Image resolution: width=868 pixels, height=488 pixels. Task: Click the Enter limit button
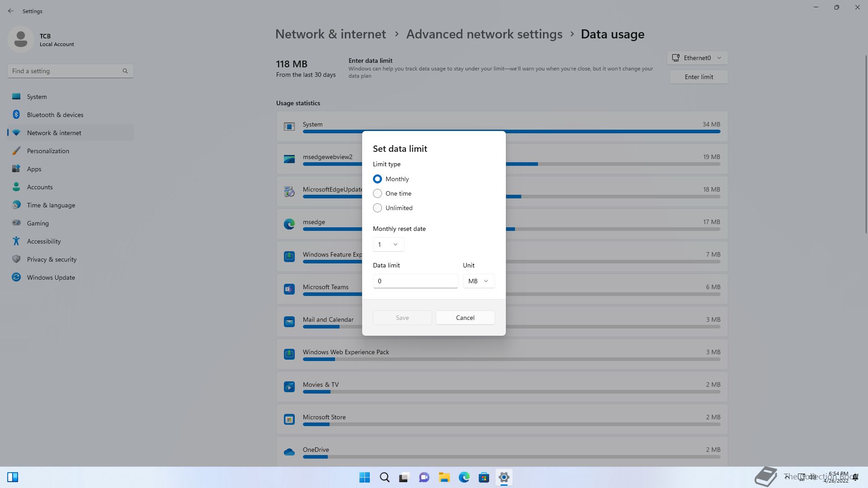pos(698,77)
